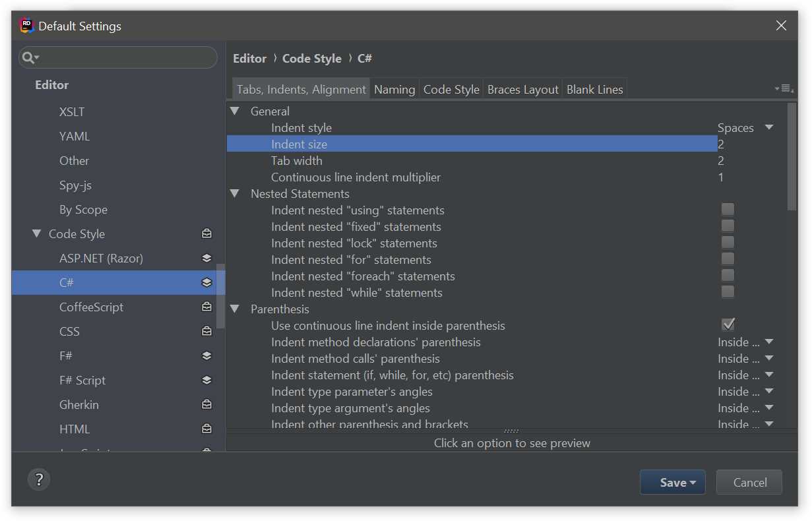Click the scheme icon beside Gherkin
Screen dimensions: 812x521
coord(206,405)
